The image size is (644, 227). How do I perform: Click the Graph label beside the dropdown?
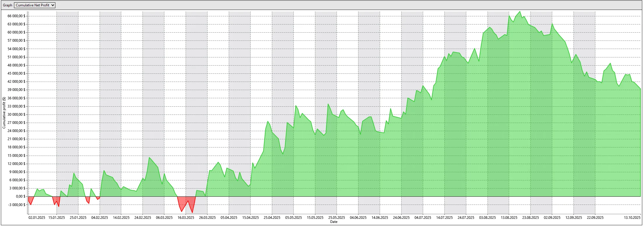[8, 5]
